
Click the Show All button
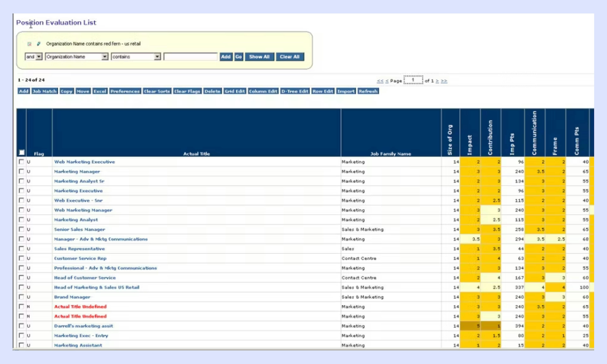click(x=259, y=57)
